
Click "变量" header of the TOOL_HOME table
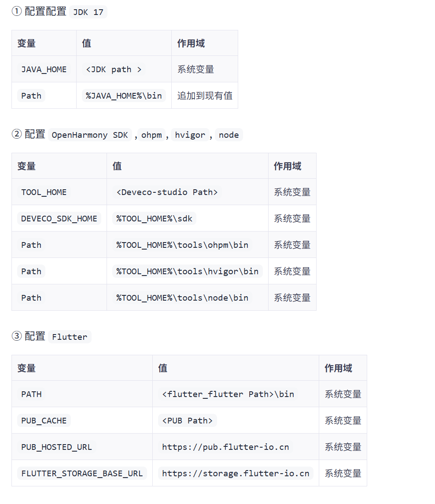[26, 166]
